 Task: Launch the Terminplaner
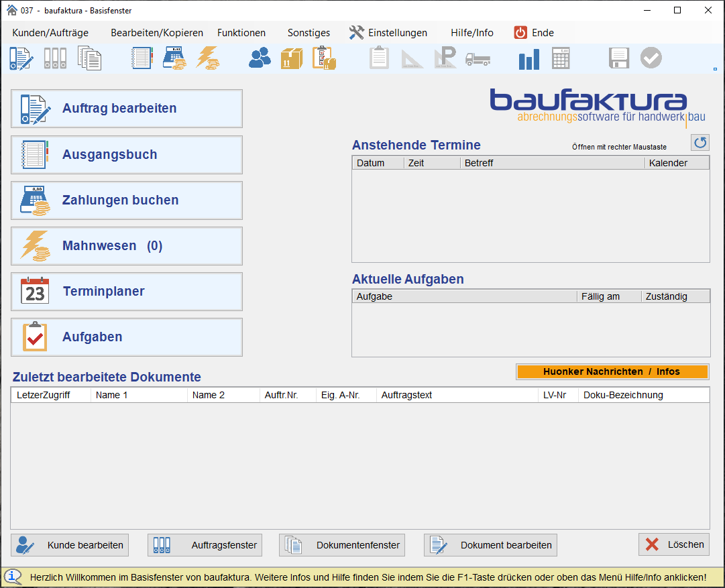127,292
